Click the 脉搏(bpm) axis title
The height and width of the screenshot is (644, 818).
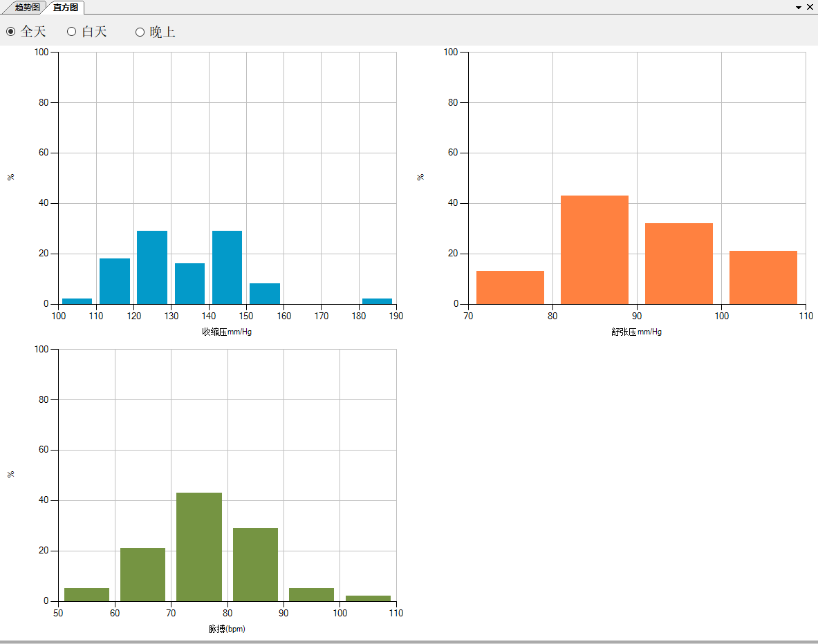[x=227, y=629]
